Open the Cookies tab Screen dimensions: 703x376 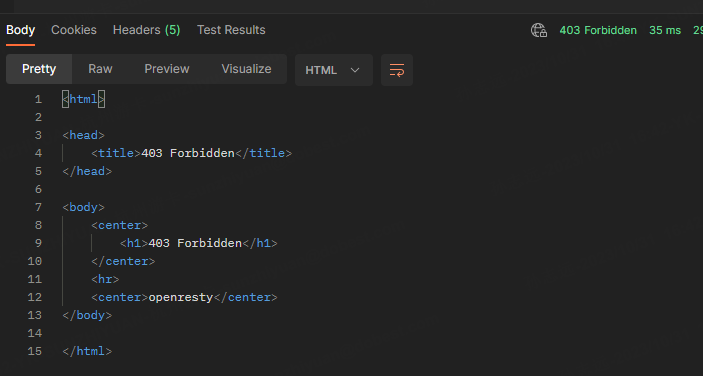click(74, 30)
